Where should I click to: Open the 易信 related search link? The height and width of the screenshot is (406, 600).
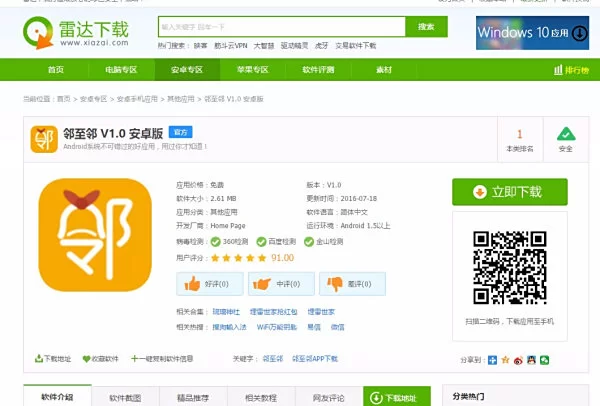click(314, 327)
